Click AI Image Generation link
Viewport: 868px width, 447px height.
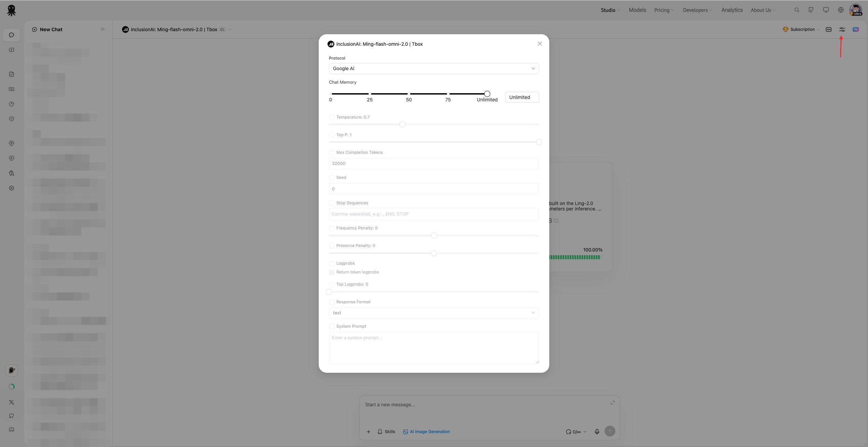click(426, 432)
